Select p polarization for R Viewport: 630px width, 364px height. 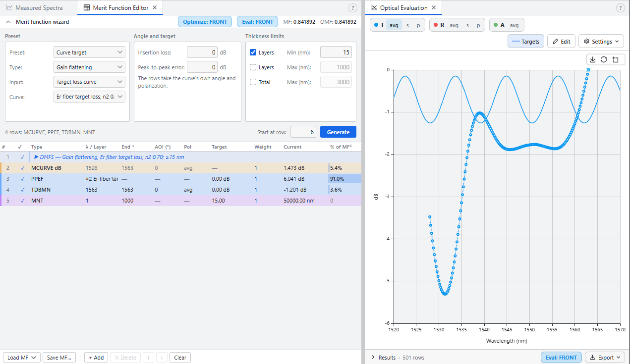(x=478, y=25)
